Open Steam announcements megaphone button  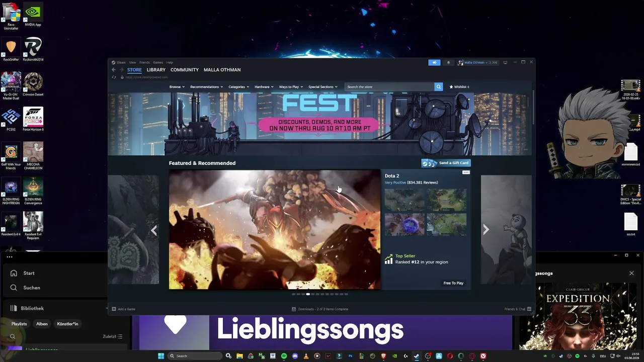click(434, 62)
